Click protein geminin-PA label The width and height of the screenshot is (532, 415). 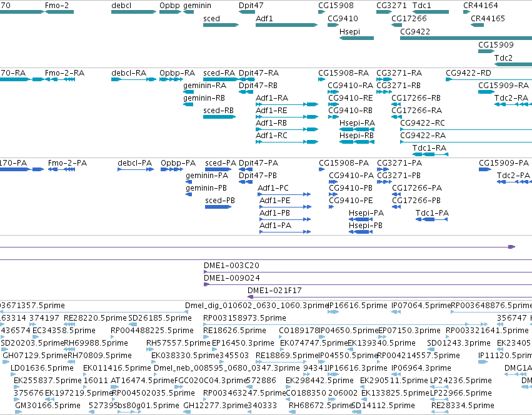click(x=207, y=176)
